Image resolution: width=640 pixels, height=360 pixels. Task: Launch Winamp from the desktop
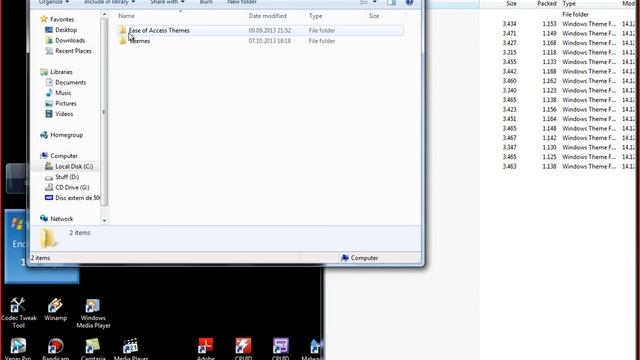[x=55, y=309]
